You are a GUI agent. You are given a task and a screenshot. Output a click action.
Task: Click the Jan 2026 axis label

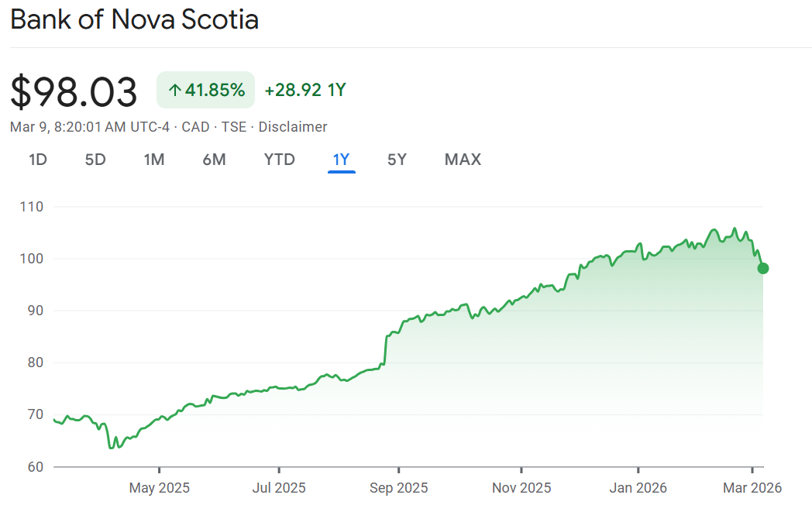coord(638,488)
